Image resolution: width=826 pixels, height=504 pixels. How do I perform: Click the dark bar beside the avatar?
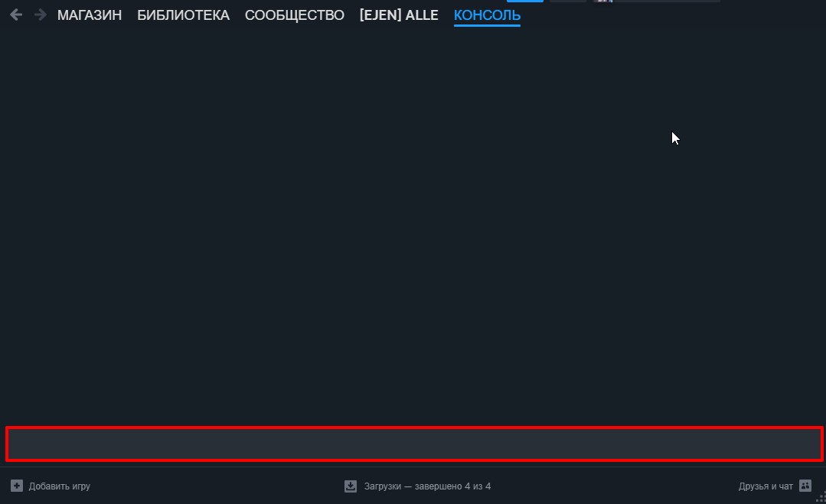click(x=666, y=1)
